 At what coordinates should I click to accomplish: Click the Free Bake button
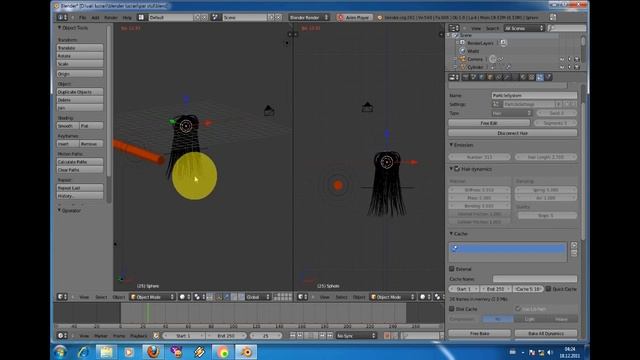[480, 333]
